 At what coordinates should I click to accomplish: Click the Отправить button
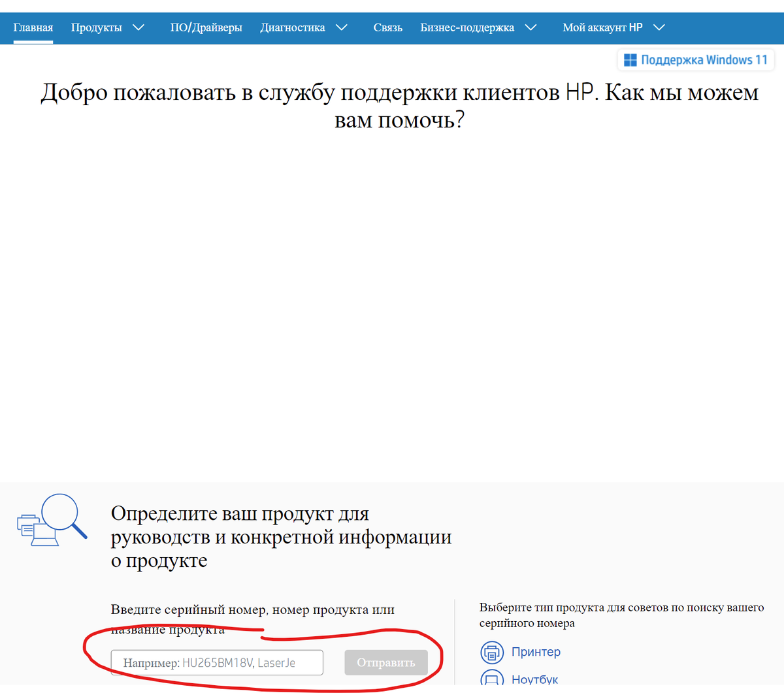[x=386, y=662]
